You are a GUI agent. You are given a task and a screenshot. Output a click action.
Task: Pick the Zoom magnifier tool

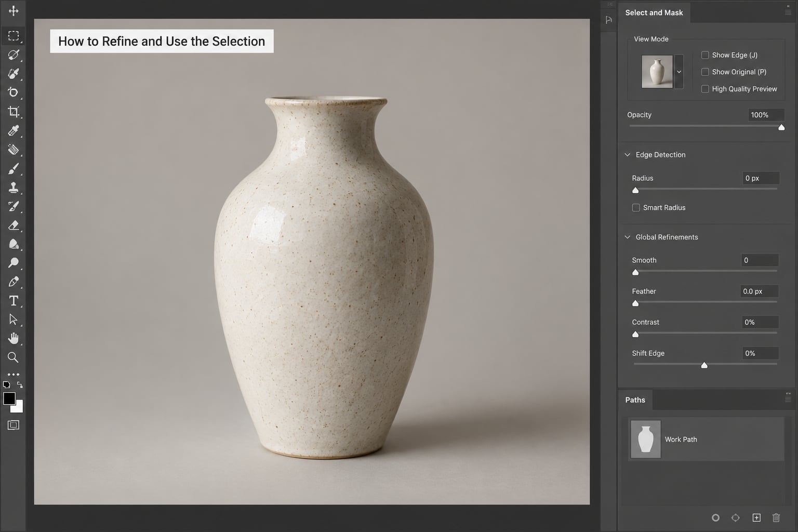click(14, 357)
